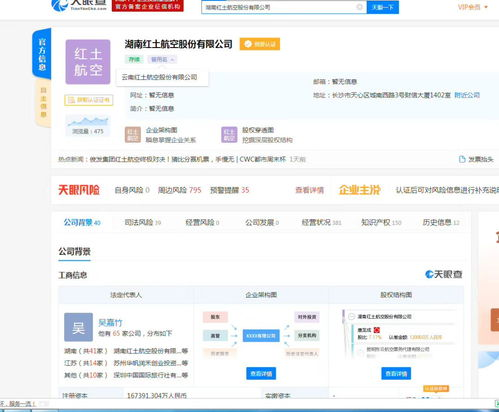Viewport: 499px width, 412px height.
Task: Open the hot news headline link
Action: (188, 159)
